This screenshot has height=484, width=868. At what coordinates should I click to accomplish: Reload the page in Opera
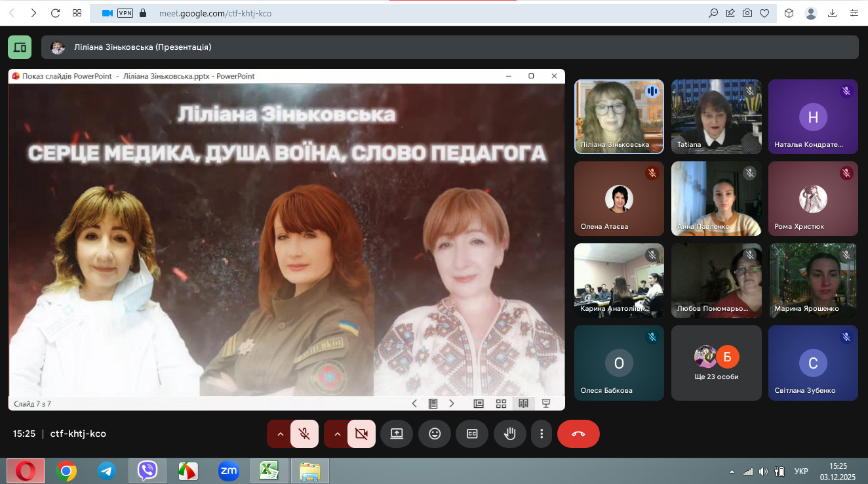tap(56, 13)
